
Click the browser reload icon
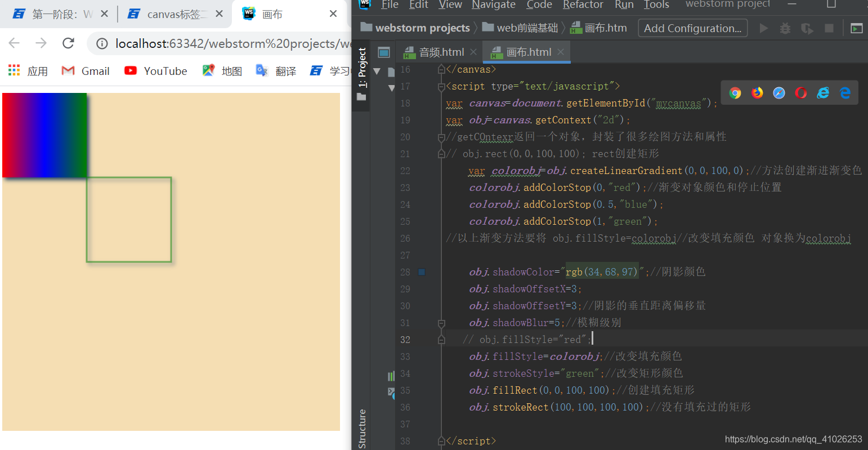tap(68, 43)
